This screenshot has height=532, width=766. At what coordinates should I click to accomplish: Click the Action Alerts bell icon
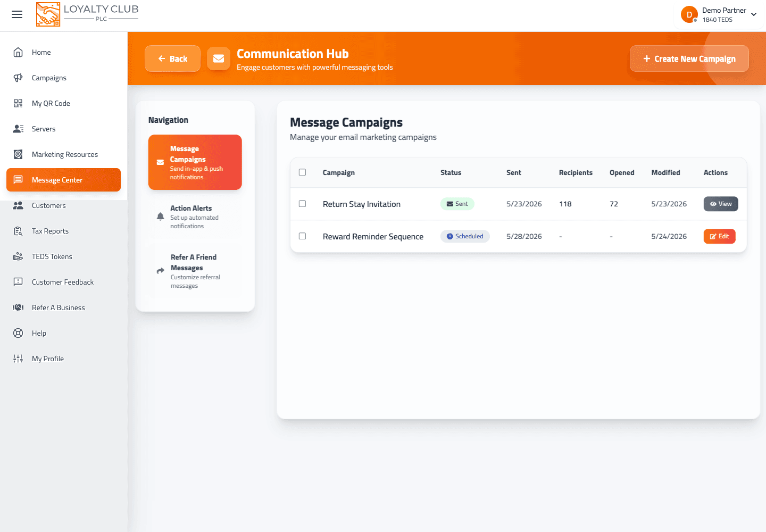pyautogui.click(x=161, y=217)
